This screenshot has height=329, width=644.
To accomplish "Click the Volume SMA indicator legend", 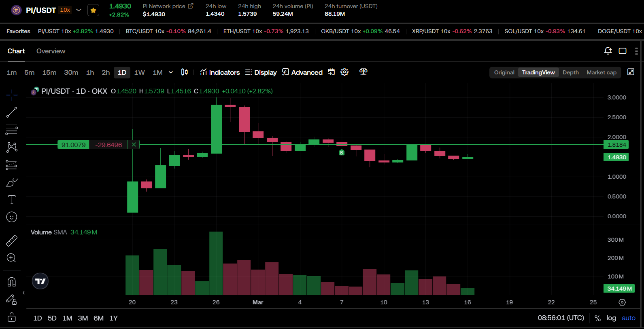I will tap(64, 232).
